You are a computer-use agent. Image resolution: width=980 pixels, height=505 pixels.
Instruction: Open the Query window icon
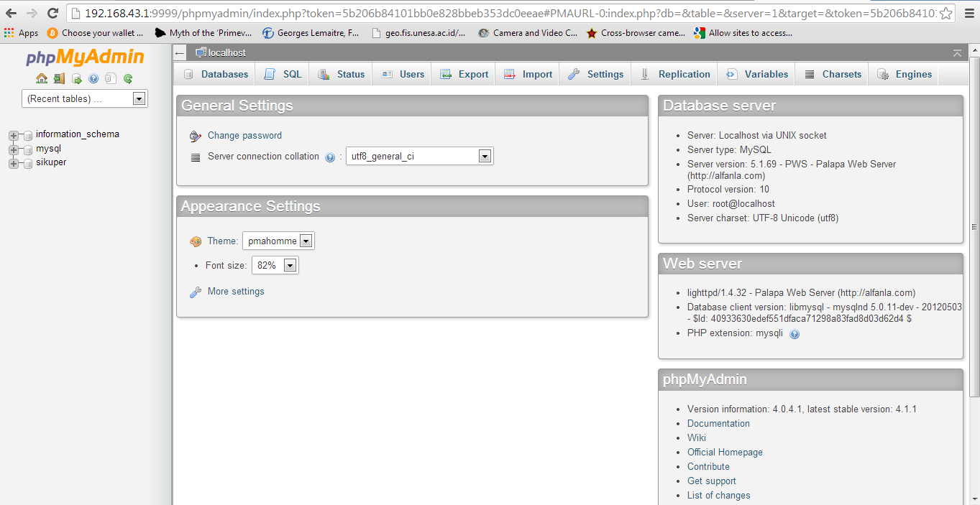pyautogui.click(x=76, y=78)
